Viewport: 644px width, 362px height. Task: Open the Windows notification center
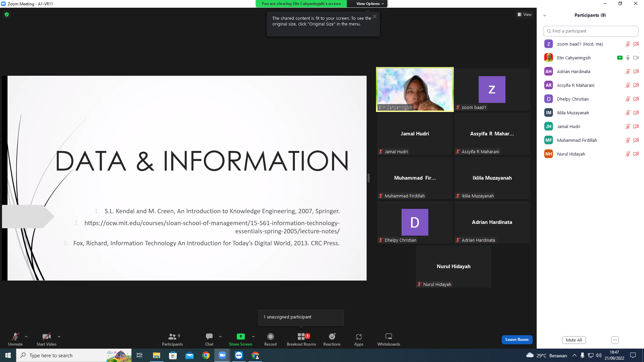(633, 355)
